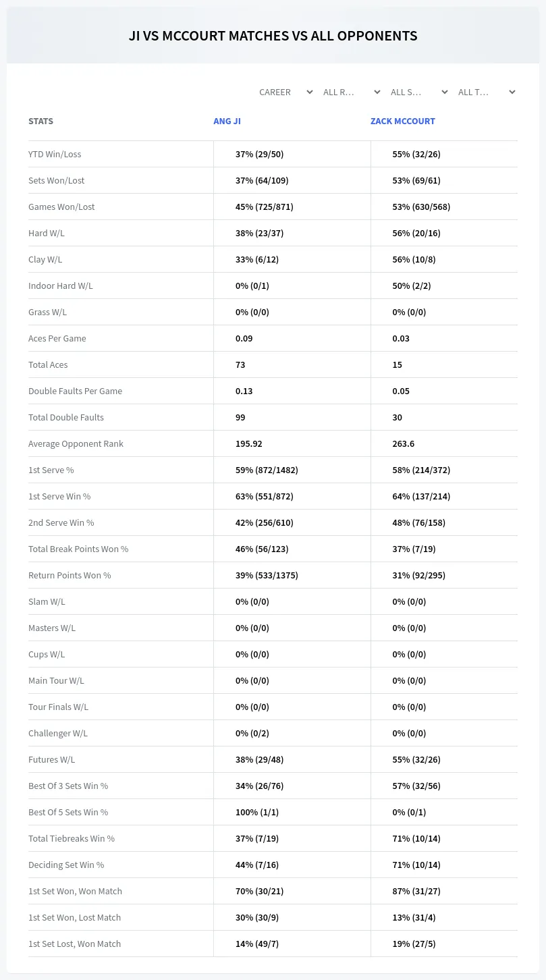The height and width of the screenshot is (980, 546).
Task: Expand the ALL R... filter dropdown
Action: pos(351,92)
